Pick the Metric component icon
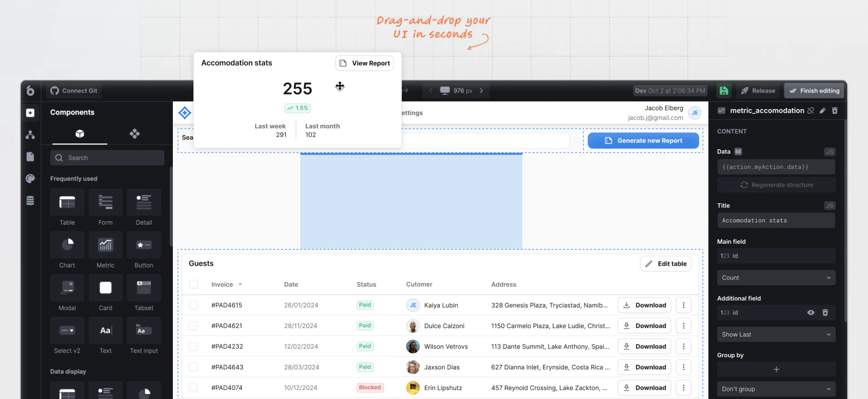The width and height of the screenshot is (868, 399). tap(105, 245)
